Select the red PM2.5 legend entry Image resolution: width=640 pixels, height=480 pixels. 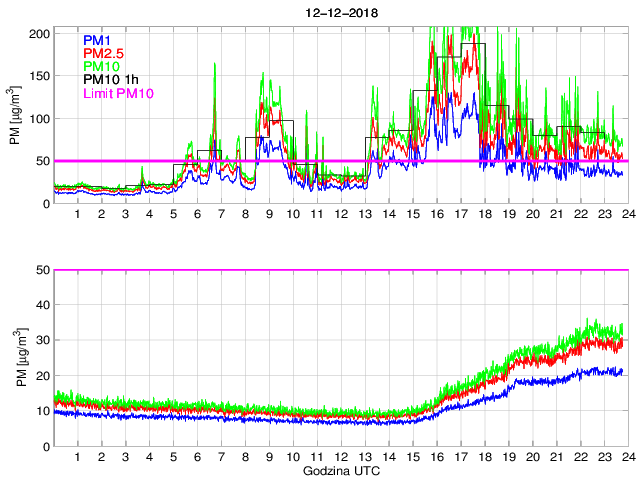pyautogui.click(x=104, y=53)
